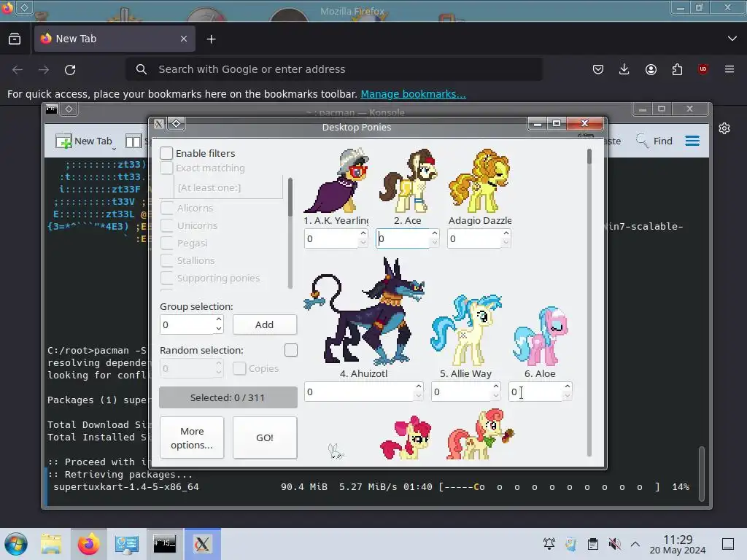
Task: Check the Alicorns filter
Action: click(167, 208)
